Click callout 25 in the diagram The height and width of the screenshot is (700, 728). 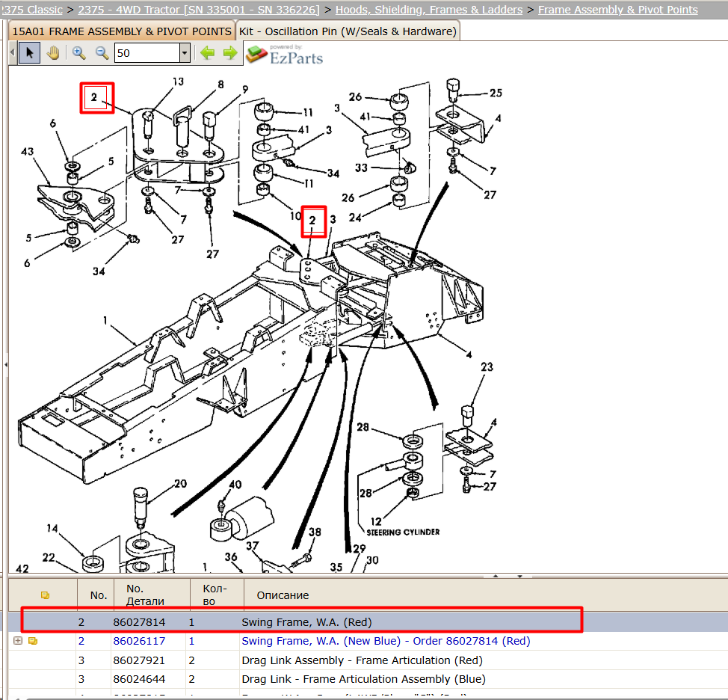click(496, 93)
